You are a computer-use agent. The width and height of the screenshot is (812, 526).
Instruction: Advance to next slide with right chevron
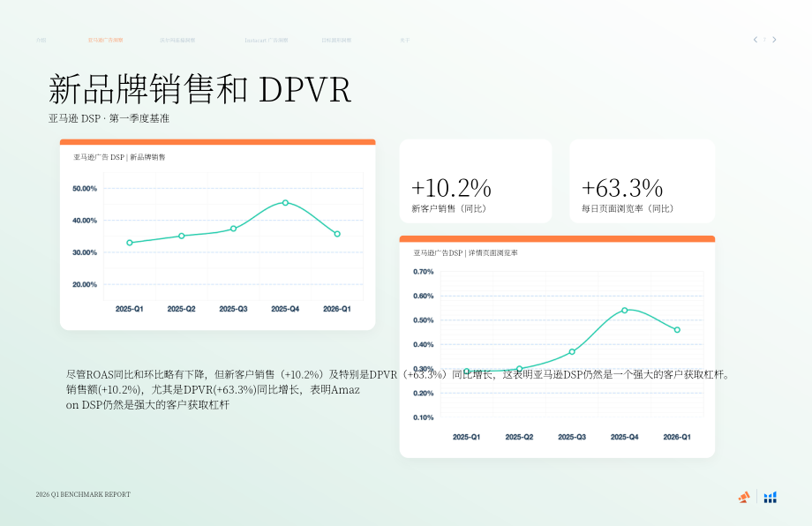click(774, 40)
